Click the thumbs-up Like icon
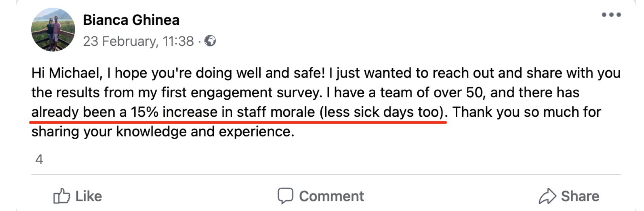This screenshot has height=211, width=644. [x=61, y=196]
